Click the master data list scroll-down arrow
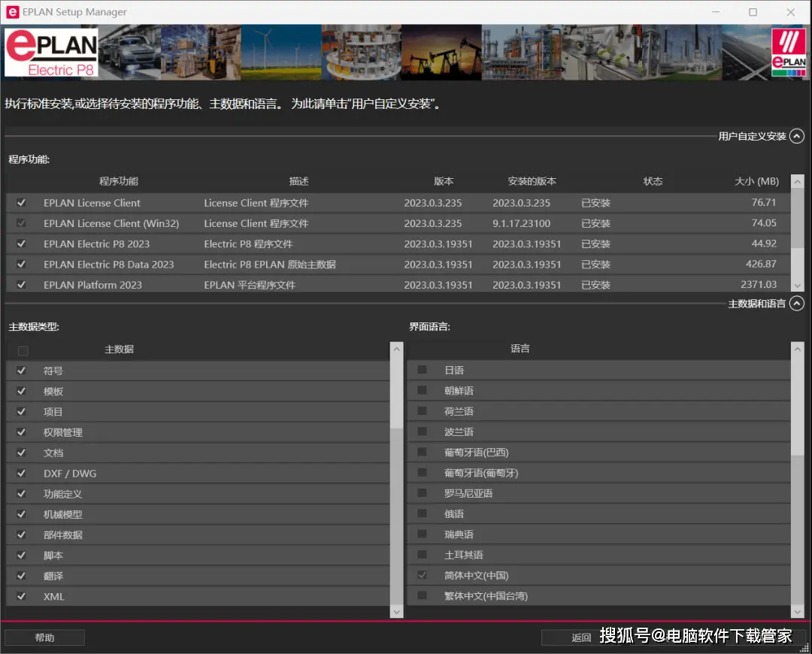Viewport: 812px width, 654px height. point(397,612)
